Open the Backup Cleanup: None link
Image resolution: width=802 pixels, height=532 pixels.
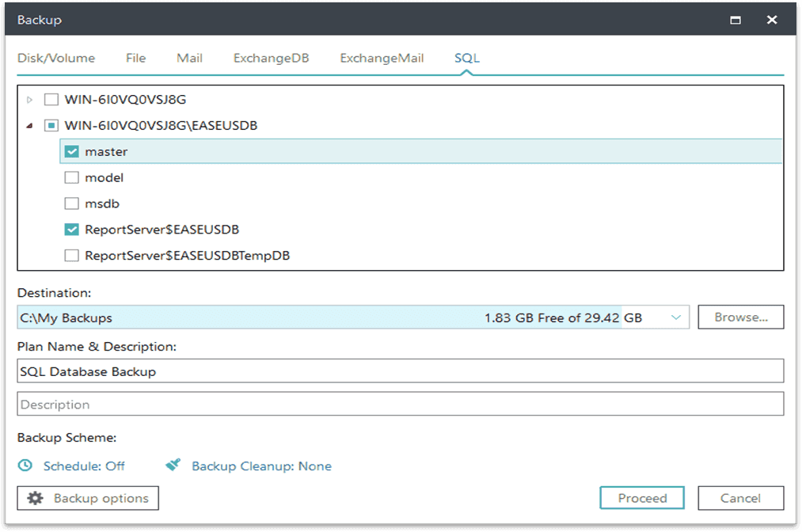tap(261, 466)
